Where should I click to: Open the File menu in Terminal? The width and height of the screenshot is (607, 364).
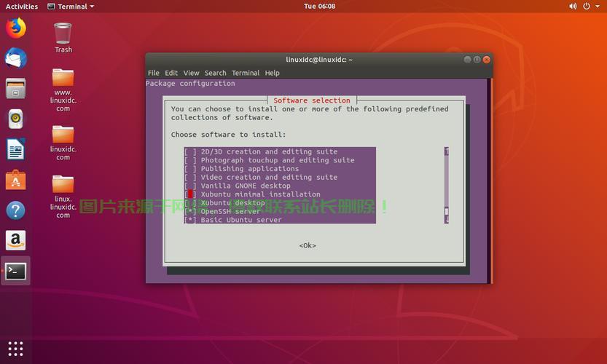(153, 73)
